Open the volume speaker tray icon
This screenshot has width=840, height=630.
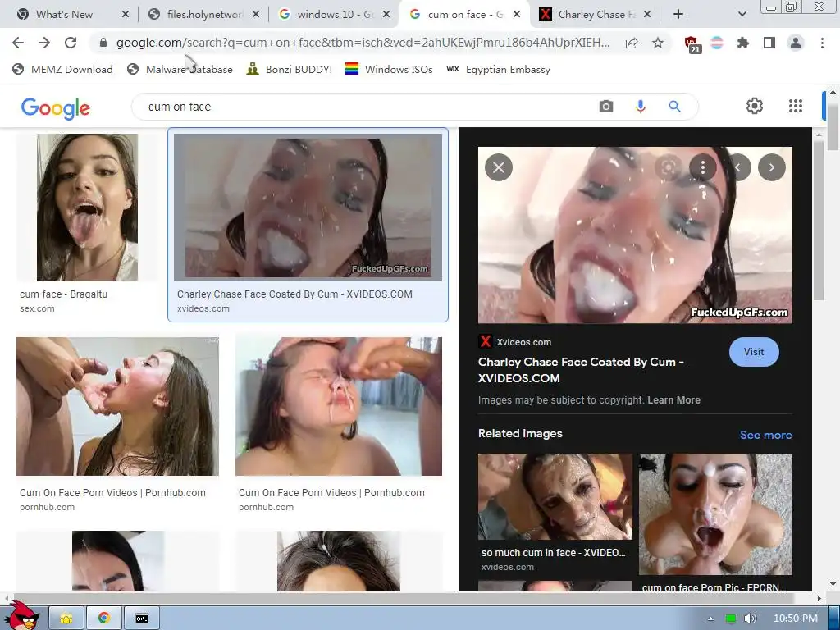pyautogui.click(x=750, y=619)
